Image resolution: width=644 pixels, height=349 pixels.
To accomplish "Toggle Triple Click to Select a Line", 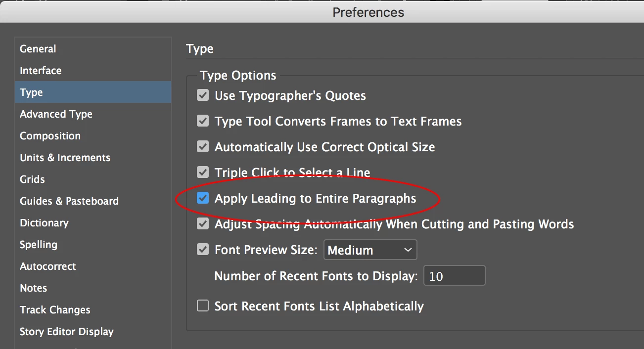I will point(203,173).
